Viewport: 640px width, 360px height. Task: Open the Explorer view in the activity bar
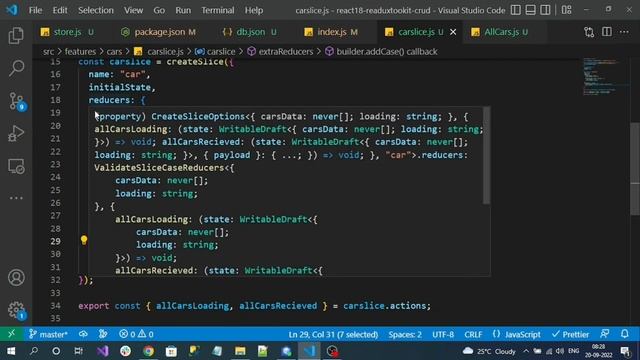pos(16,36)
